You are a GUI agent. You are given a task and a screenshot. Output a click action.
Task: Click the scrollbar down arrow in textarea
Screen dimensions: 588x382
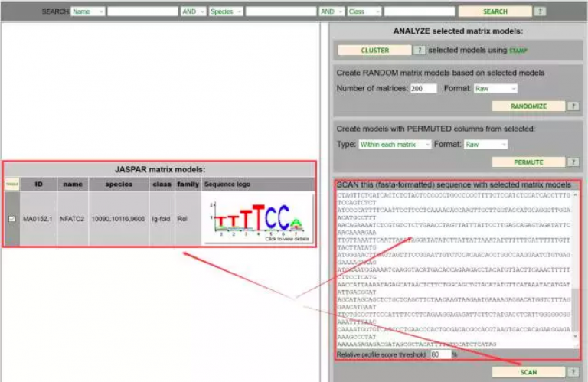[x=575, y=336]
